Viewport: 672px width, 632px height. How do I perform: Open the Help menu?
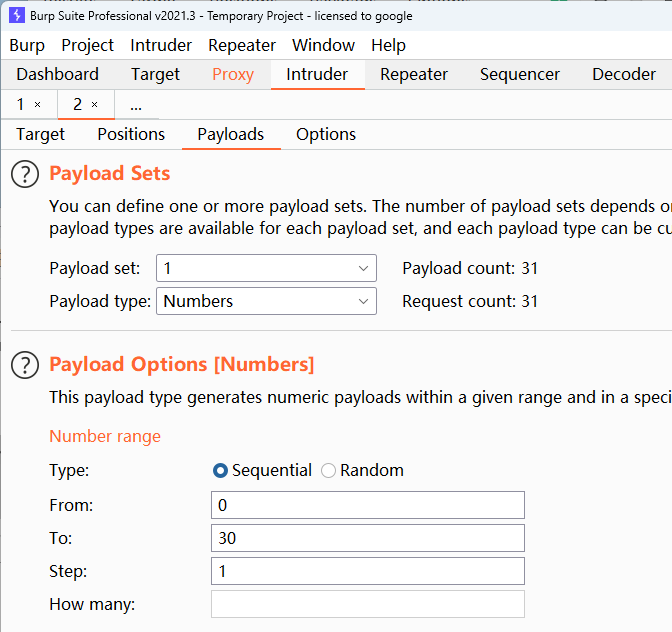(x=388, y=45)
